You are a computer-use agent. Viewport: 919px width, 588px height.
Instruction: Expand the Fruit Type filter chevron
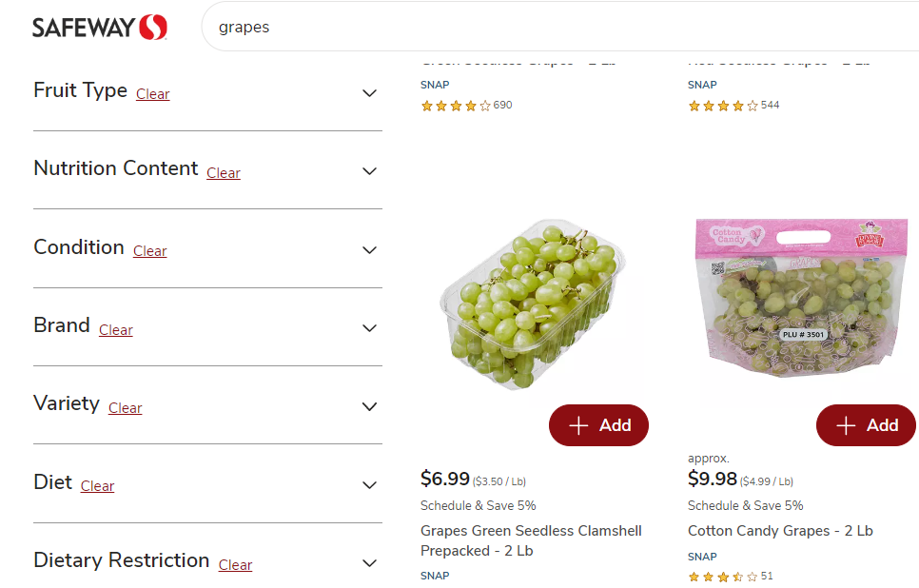coord(370,93)
